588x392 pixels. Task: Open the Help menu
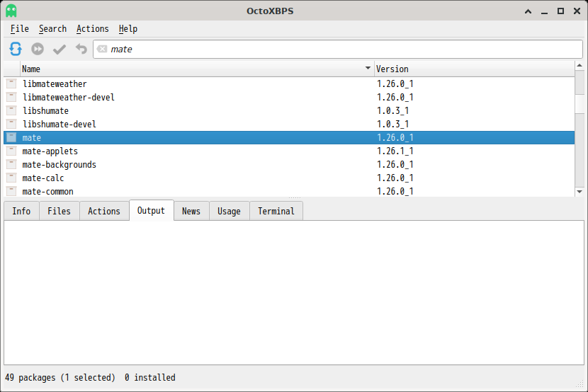pyautogui.click(x=128, y=29)
